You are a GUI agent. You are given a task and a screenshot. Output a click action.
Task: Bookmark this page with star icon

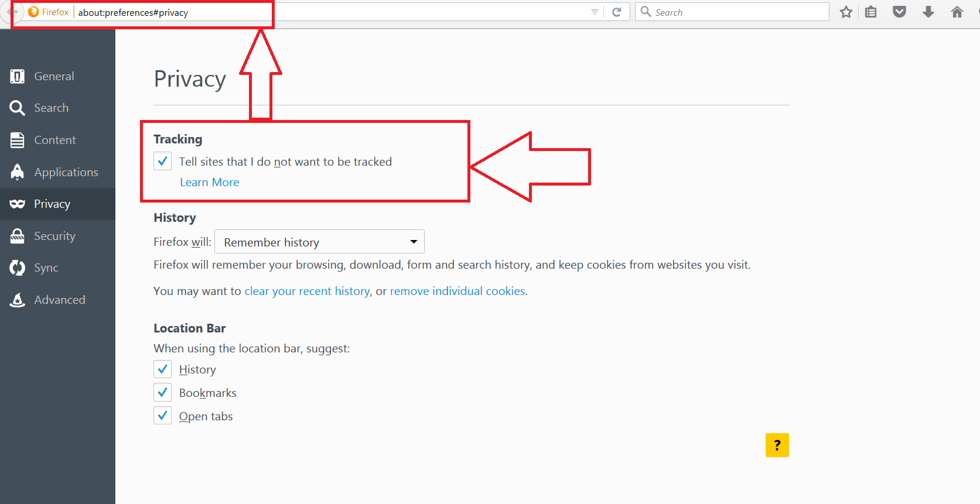[846, 12]
